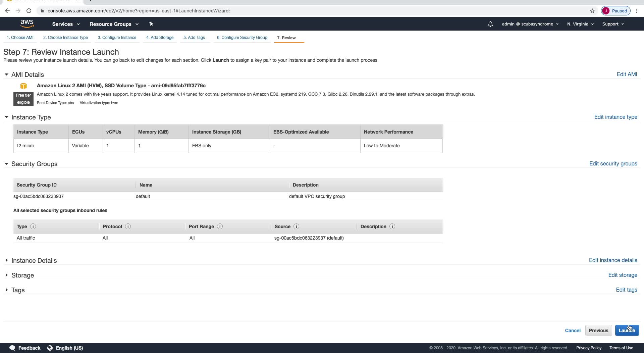This screenshot has height=353, width=644.
Task: Open the admin @ scubasyndrome account menu
Action: tap(530, 24)
